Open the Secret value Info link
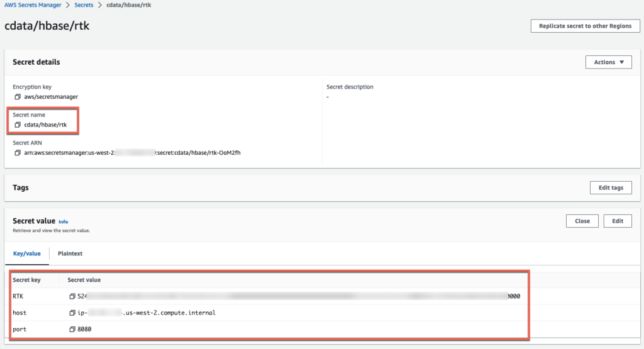This screenshot has height=349, width=644. (64, 222)
